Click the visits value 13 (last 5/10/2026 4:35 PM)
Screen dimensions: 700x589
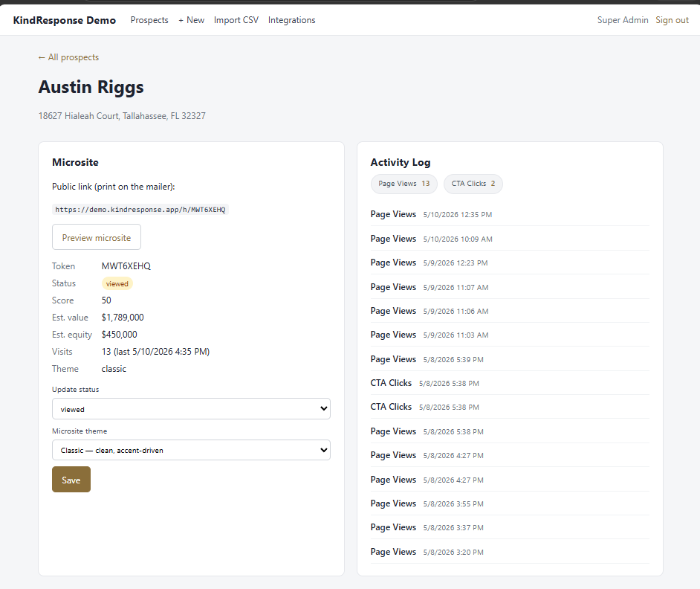(x=155, y=352)
